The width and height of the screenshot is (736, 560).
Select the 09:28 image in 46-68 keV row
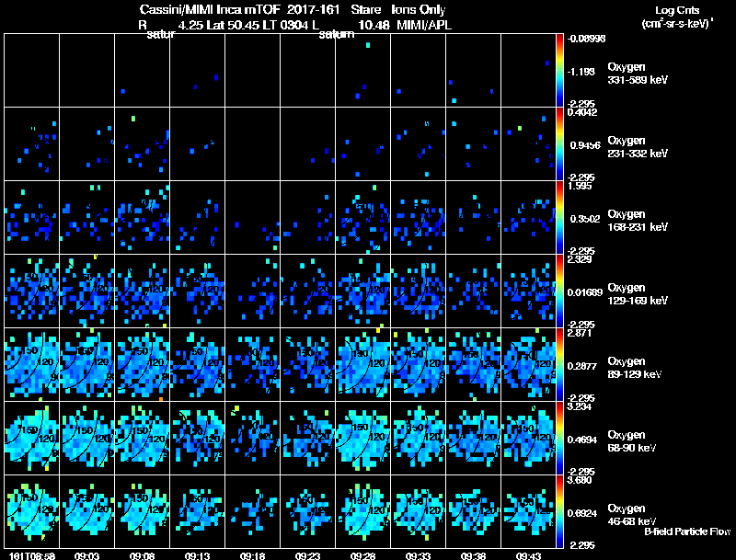click(x=362, y=511)
